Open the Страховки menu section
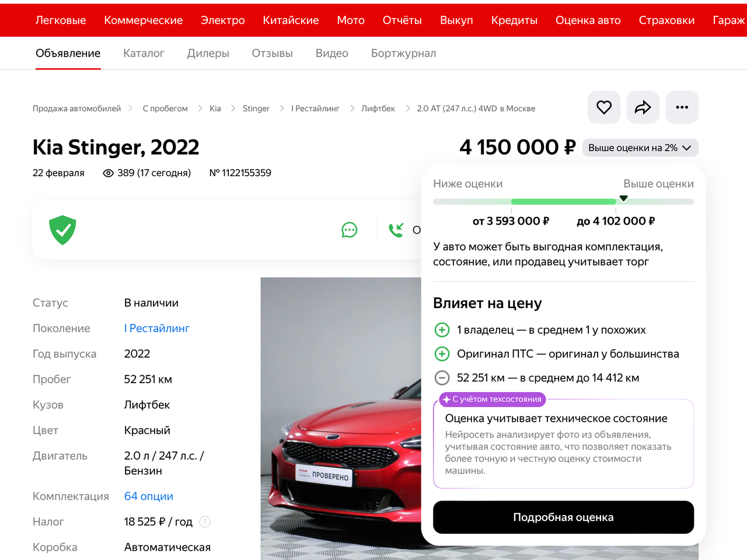This screenshot has width=747, height=560. point(667,20)
